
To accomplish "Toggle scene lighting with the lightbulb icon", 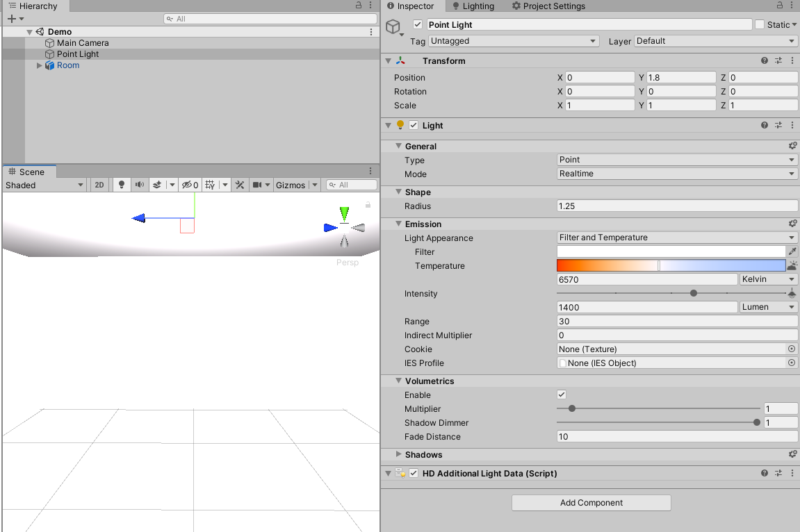I will click(122, 185).
